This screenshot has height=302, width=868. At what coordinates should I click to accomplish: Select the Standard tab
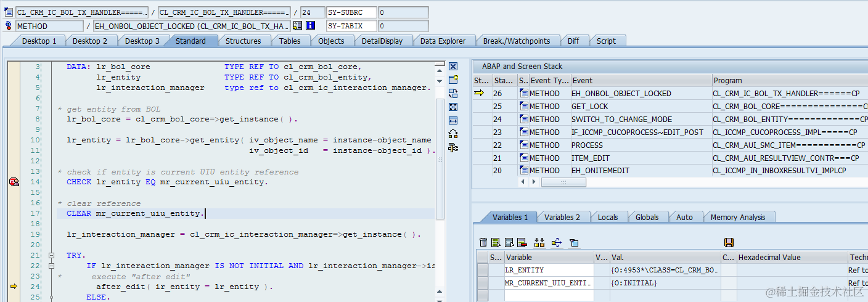pyautogui.click(x=190, y=41)
